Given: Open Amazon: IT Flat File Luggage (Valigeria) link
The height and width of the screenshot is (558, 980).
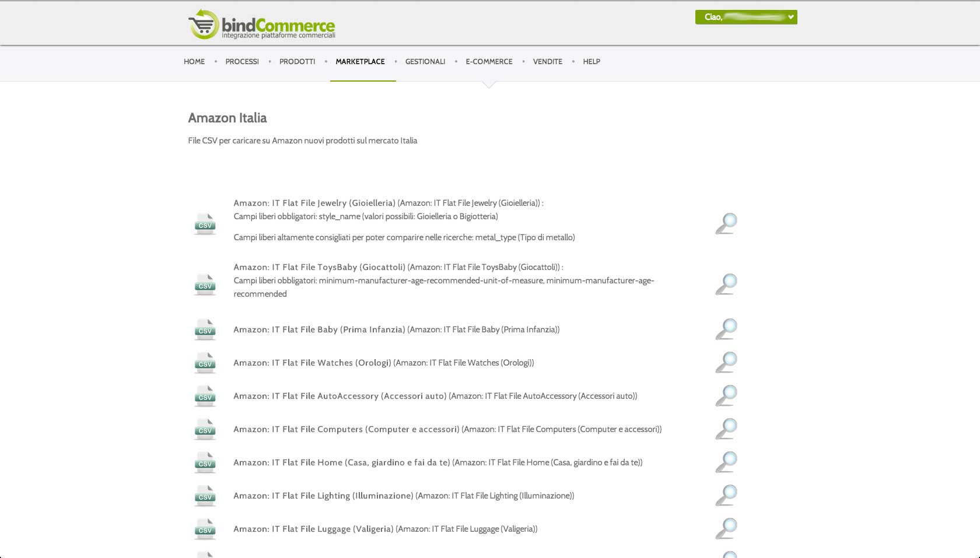Looking at the screenshot, I should point(313,529).
